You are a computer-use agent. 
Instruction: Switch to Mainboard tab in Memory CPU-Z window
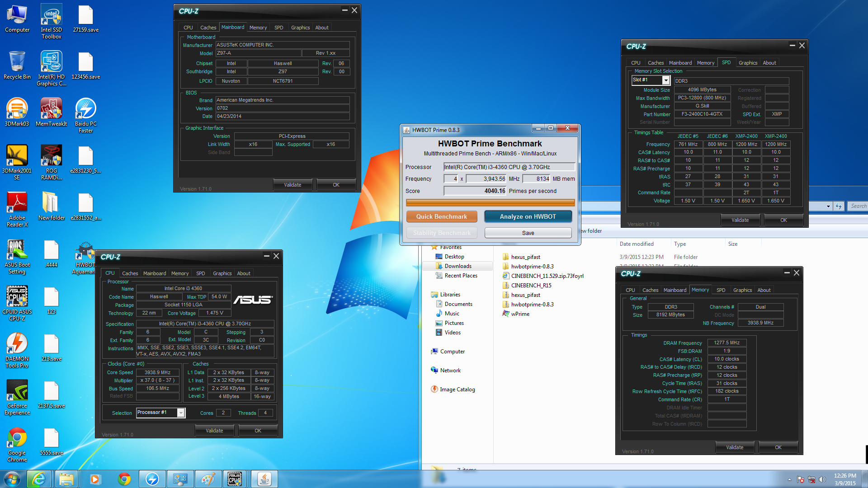[675, 290]
